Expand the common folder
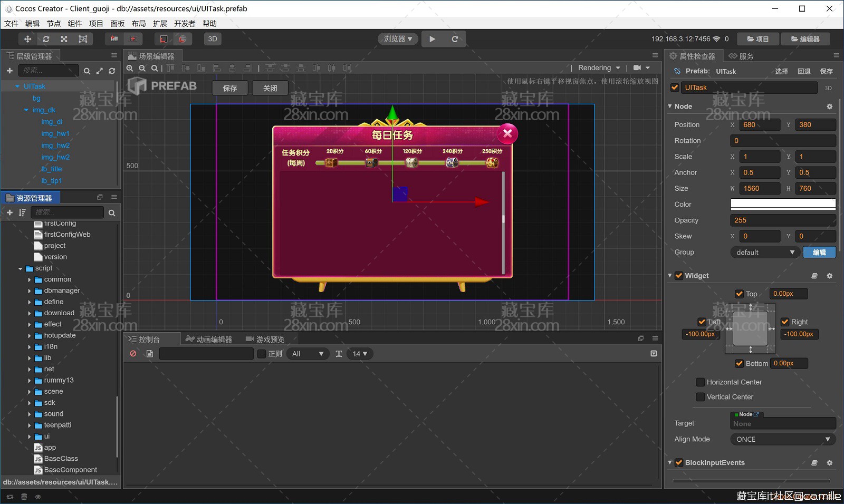The height and width of the screenshot is (504, 844). [30, 280]
